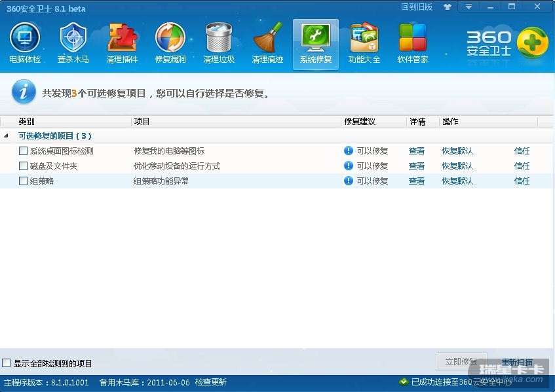Screen dimensions: 555x392
Task: Open 清理痕迹 trace cleanup broom icon
Action: pos(267,43)
